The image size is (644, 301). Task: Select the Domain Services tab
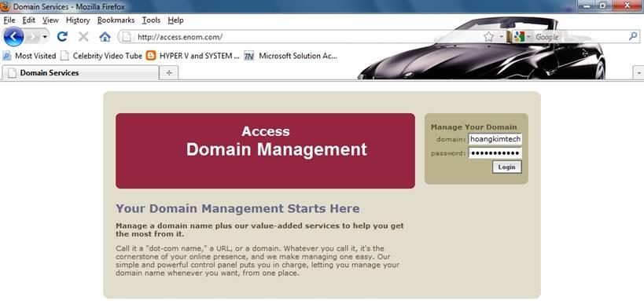pyautogui.click(x=80, y=72)
